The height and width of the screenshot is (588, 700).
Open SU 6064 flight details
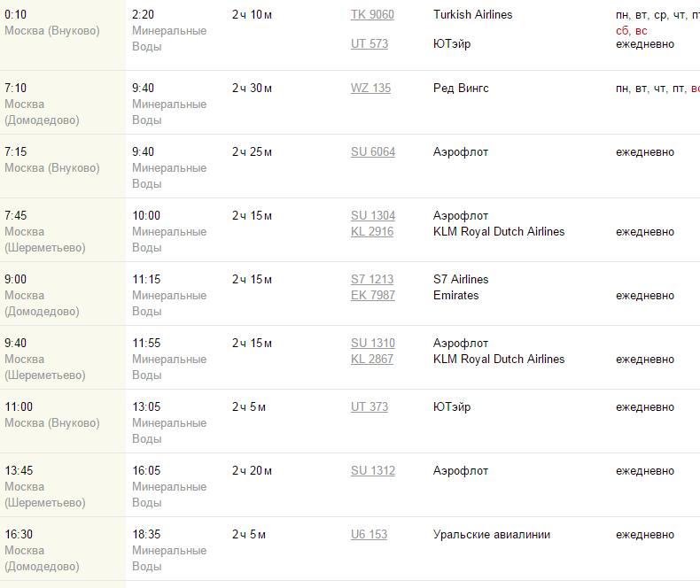373,151
